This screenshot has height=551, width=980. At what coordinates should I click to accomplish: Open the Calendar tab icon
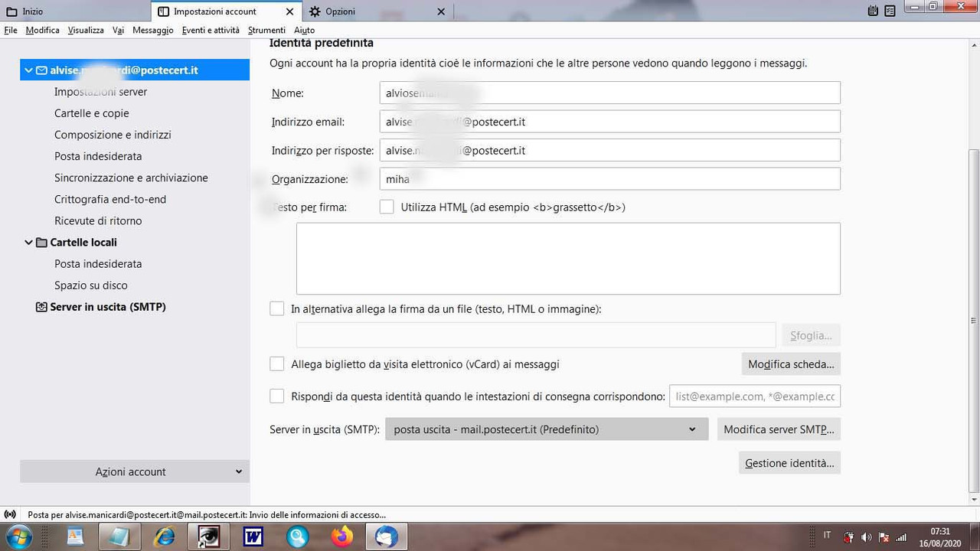pos(874,11)
